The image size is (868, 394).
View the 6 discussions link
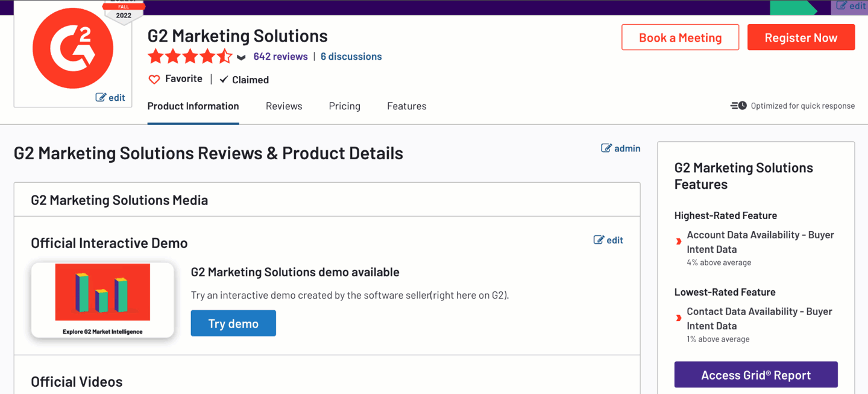click(351, 56)
